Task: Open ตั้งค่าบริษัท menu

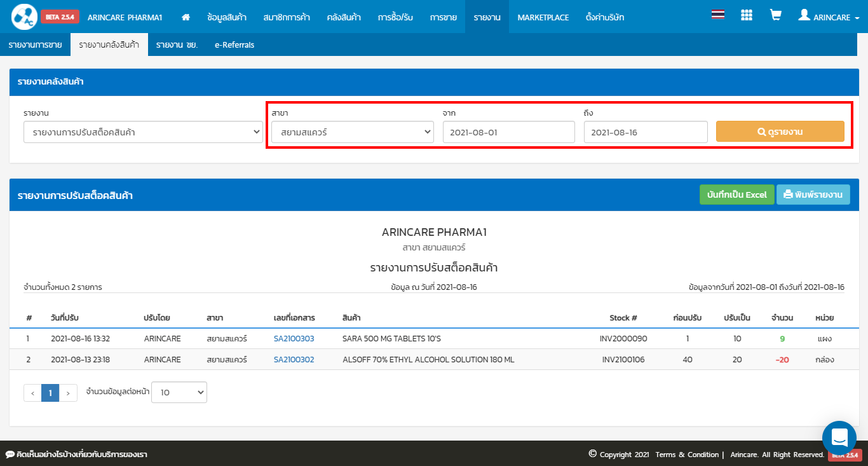Action: point(605,17)
